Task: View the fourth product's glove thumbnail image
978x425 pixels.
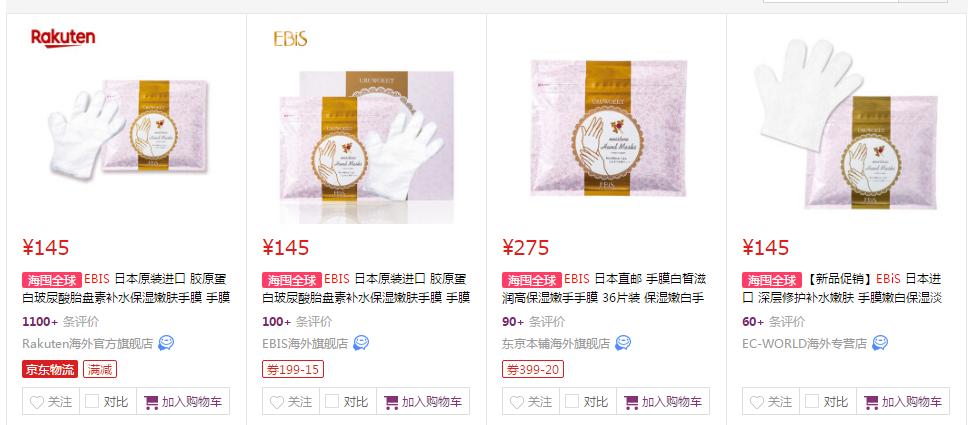Action: coord(846,125)
